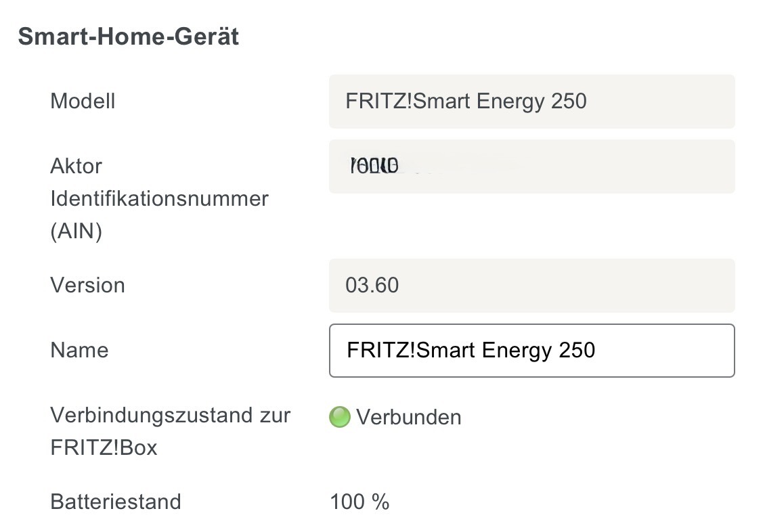Click the Batteriestand label
Screen dimensions: 765x532
116,502
